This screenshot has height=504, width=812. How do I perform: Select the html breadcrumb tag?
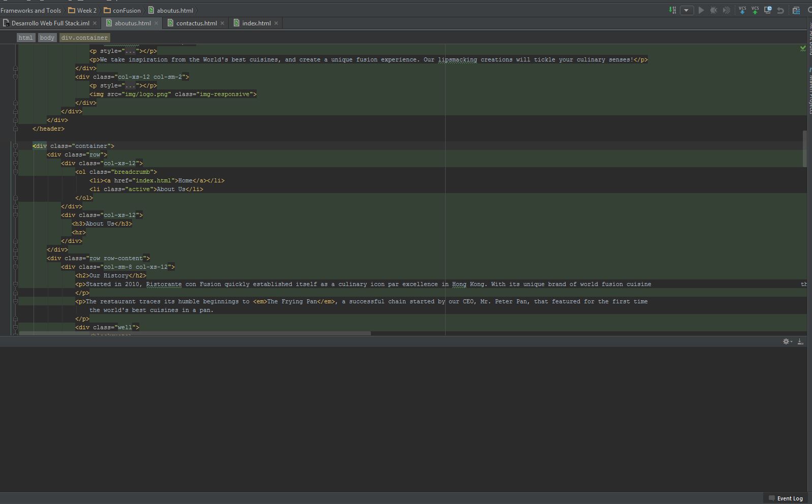click(25, 38)
